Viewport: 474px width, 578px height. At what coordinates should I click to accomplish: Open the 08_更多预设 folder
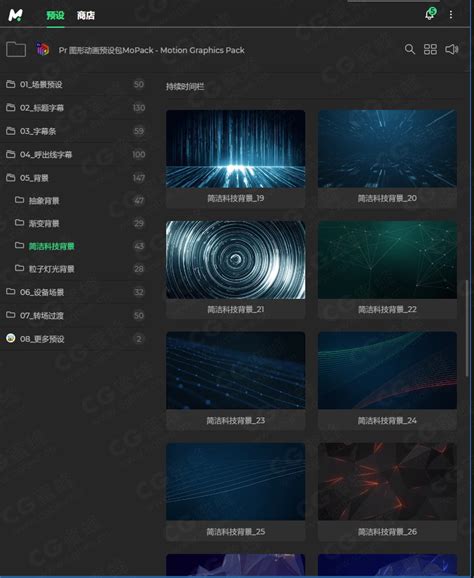(76, 339)
